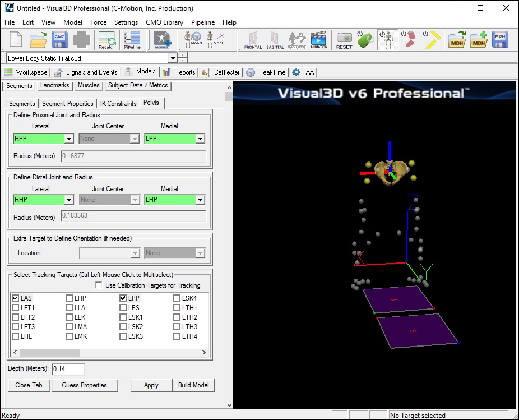This screenshot has height=420, width=519.
Task: Check the LHP tracking target
Action: 69,298
